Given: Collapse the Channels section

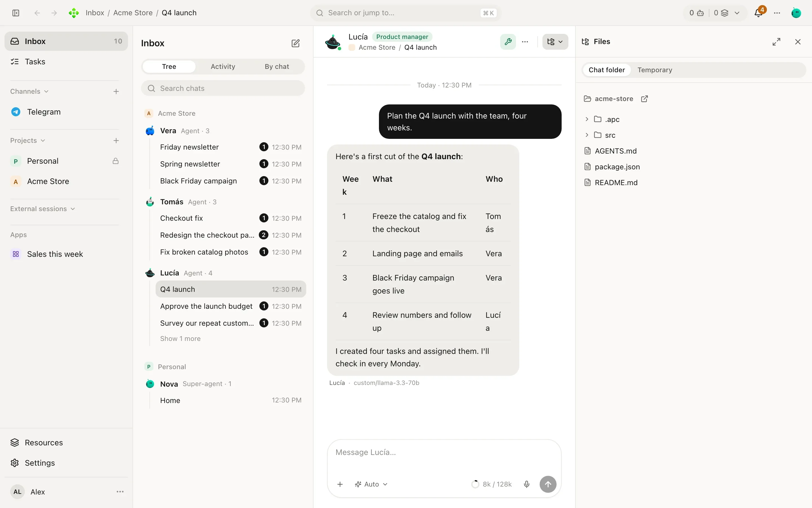Looking at the screenshot, I should click(x=30, y=91).
